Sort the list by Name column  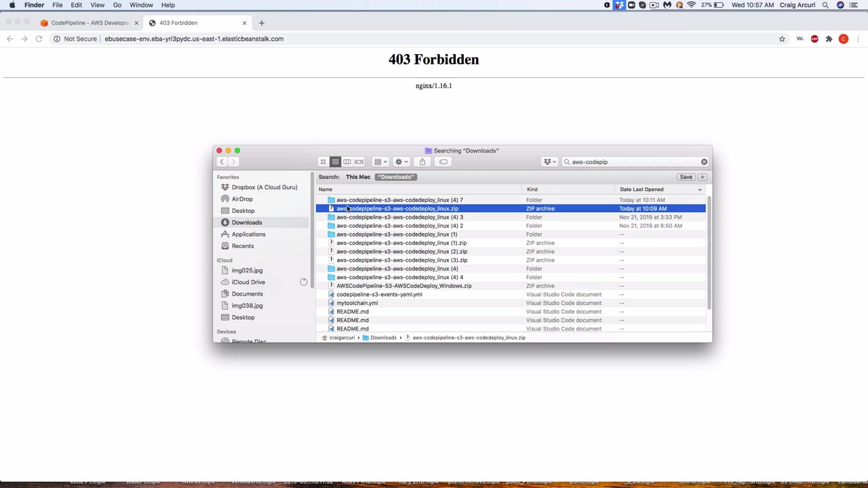coord(420,190)
